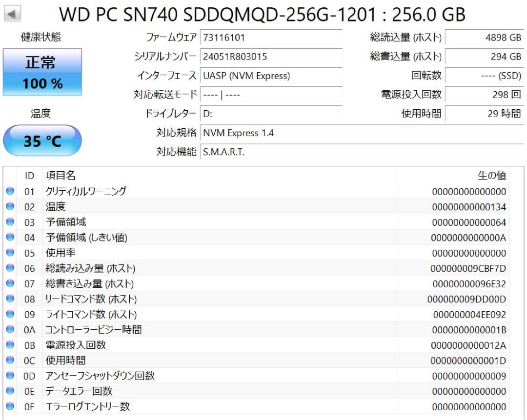
Task: Click raw value 000000004EE092
Action: coord(469,315)
